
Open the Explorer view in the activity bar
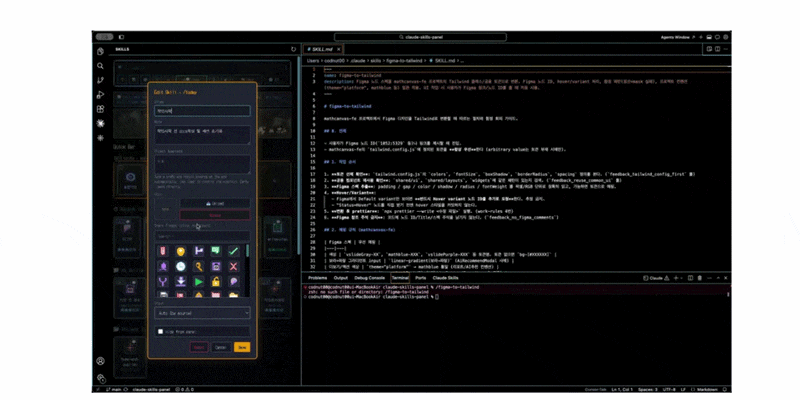point(101,51)
